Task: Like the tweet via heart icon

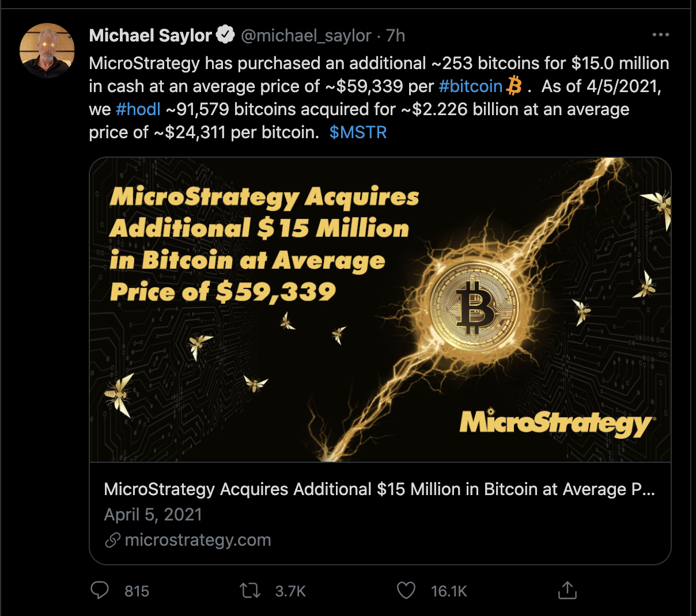Action: click(x=406, y=590)
